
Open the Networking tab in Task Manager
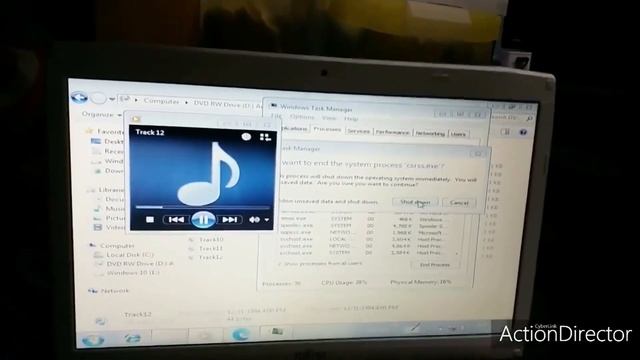(430, 133)
